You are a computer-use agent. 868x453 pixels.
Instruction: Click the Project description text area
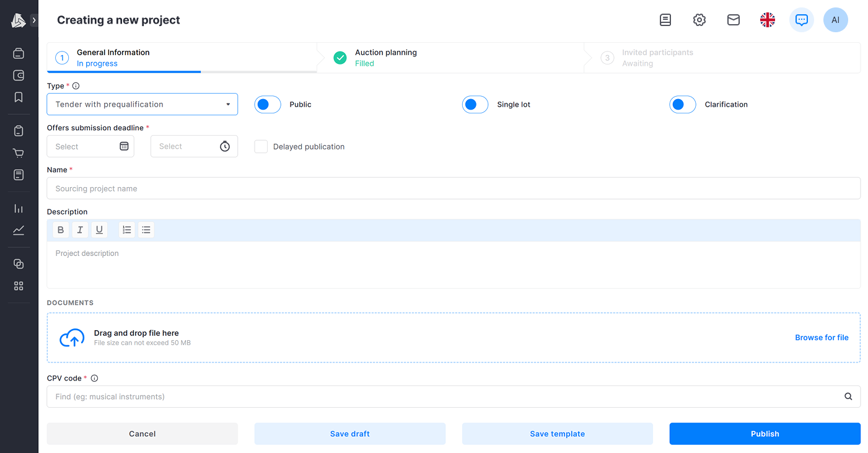pyautogui.click(x=454, y=265)
